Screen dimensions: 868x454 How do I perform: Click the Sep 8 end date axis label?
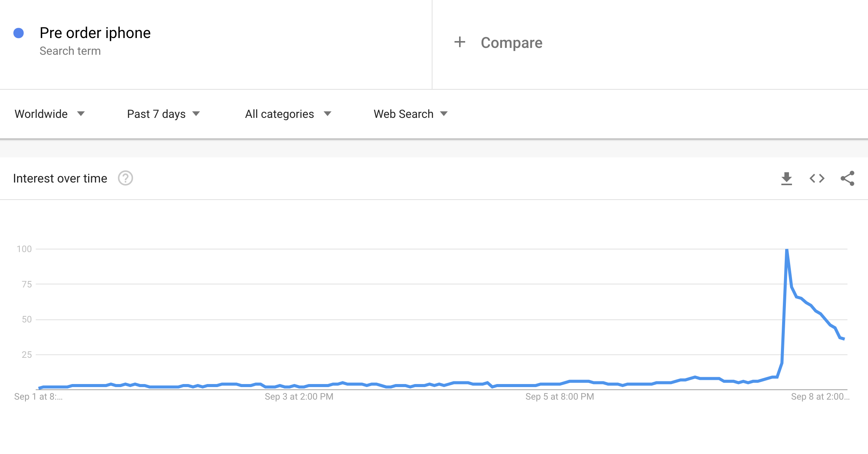[x=820, y=397]
